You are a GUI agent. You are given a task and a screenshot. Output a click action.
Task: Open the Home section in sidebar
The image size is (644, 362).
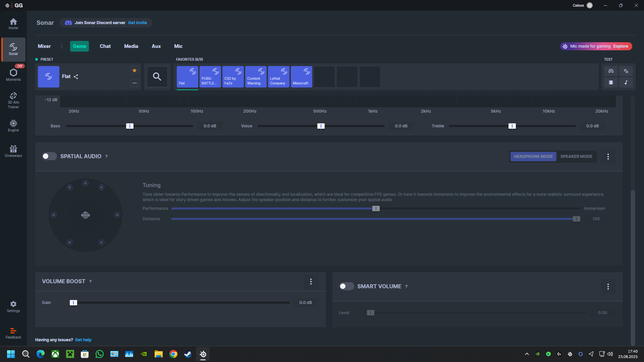pos(13,23)
